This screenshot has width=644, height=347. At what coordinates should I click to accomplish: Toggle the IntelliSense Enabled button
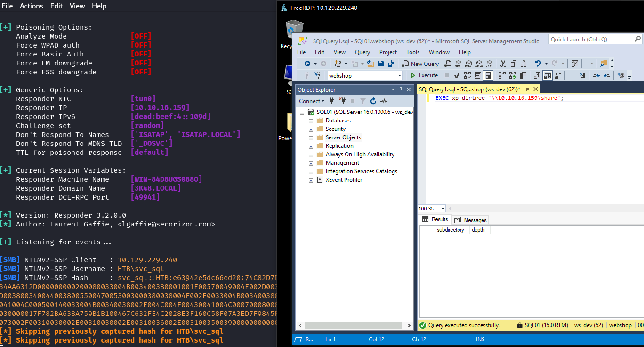(488, 75)
